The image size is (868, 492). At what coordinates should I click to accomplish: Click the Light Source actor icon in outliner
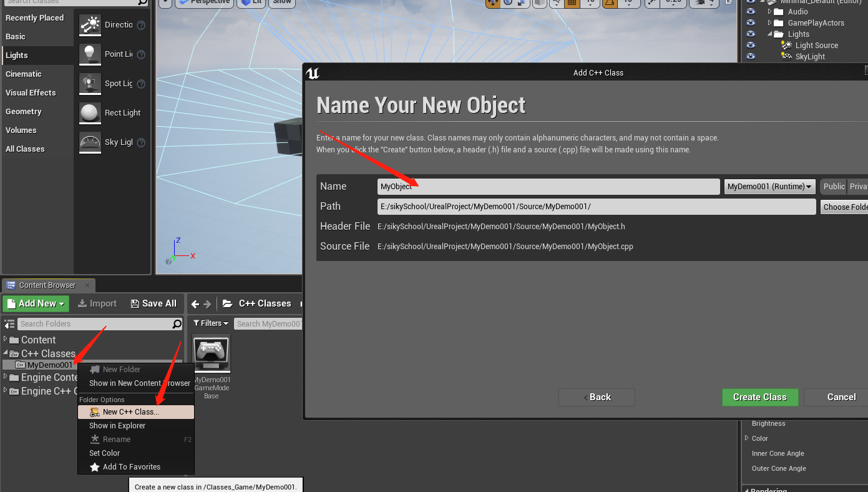[787, 46]
